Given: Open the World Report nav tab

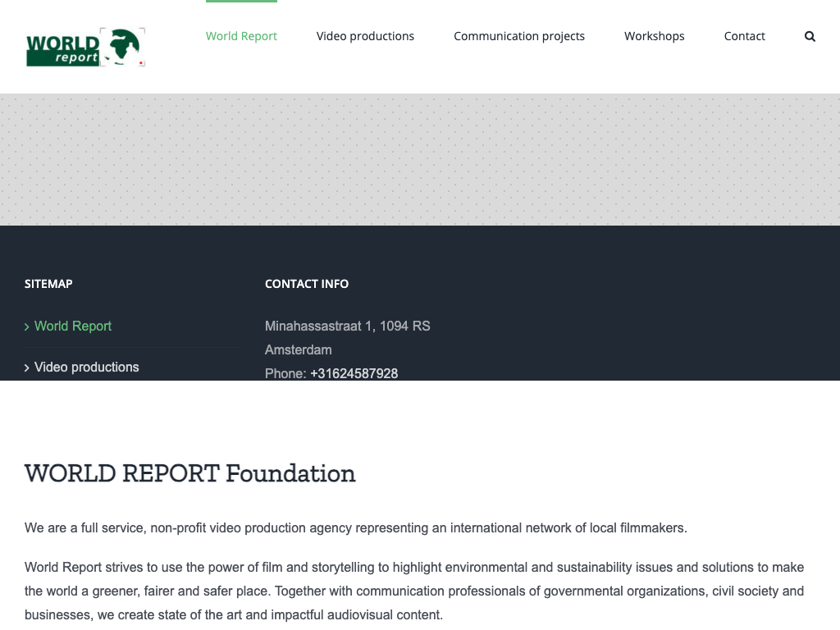Looking at the screenshot, I should point(241,36).
